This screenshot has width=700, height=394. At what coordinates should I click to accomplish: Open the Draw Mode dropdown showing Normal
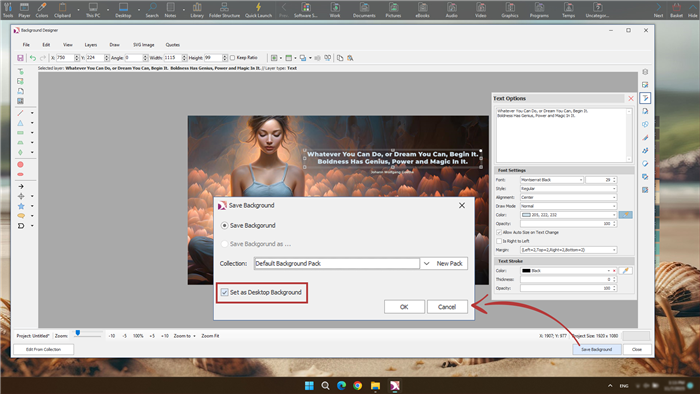(x=568, y=206)
